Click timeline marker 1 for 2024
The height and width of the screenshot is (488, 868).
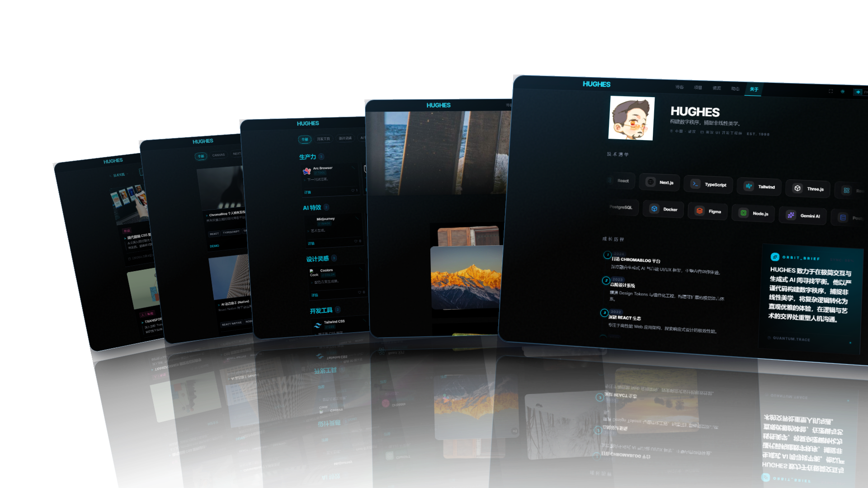click(607, 255)
